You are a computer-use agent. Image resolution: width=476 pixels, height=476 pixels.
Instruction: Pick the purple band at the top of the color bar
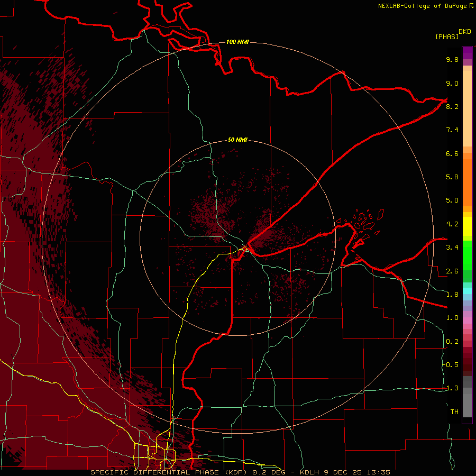[x=467, y=53]
